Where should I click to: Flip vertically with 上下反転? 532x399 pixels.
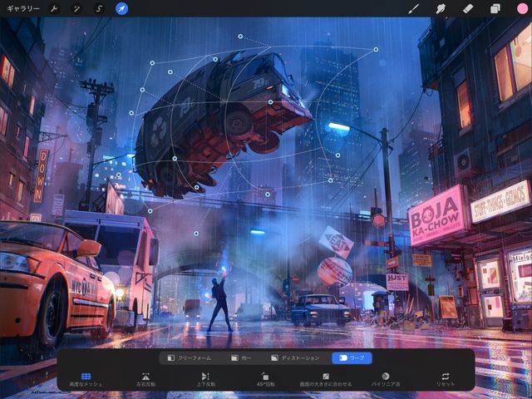coord(205,379)
